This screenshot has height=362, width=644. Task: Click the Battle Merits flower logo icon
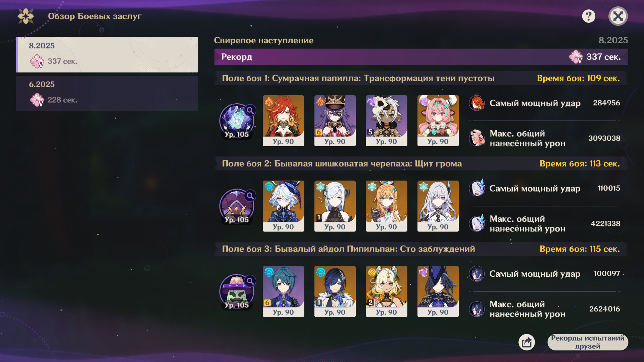(x=26, y=16)
